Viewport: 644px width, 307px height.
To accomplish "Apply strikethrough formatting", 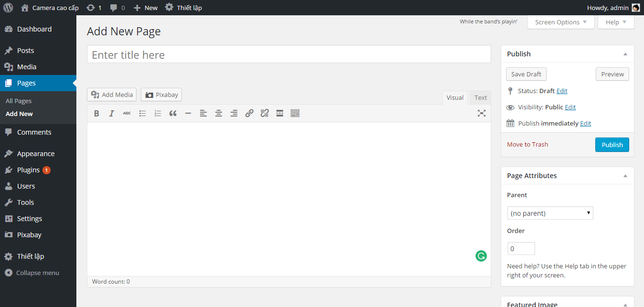I will pyautogui.click(x=127, y=113).
